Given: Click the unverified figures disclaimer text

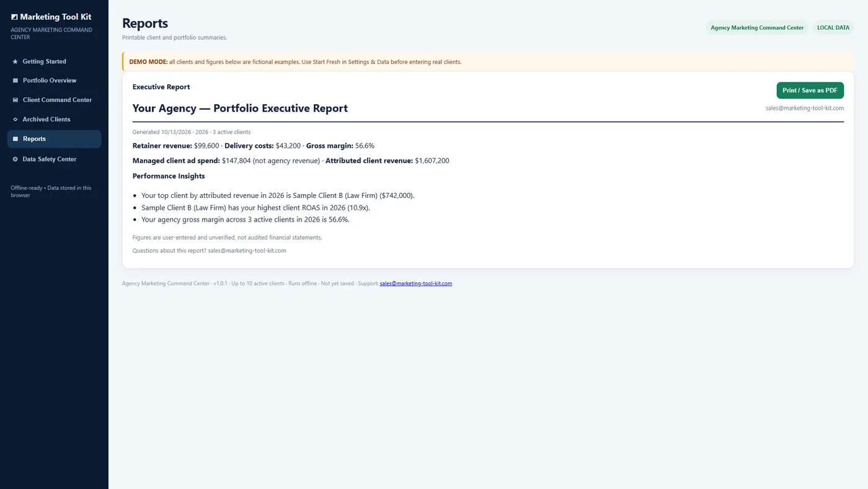Looking at the screenshot, I should click(228, 238).
